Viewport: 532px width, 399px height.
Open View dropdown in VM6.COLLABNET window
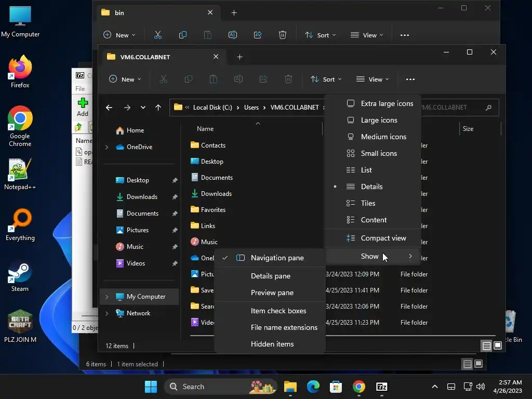(372, 79)
